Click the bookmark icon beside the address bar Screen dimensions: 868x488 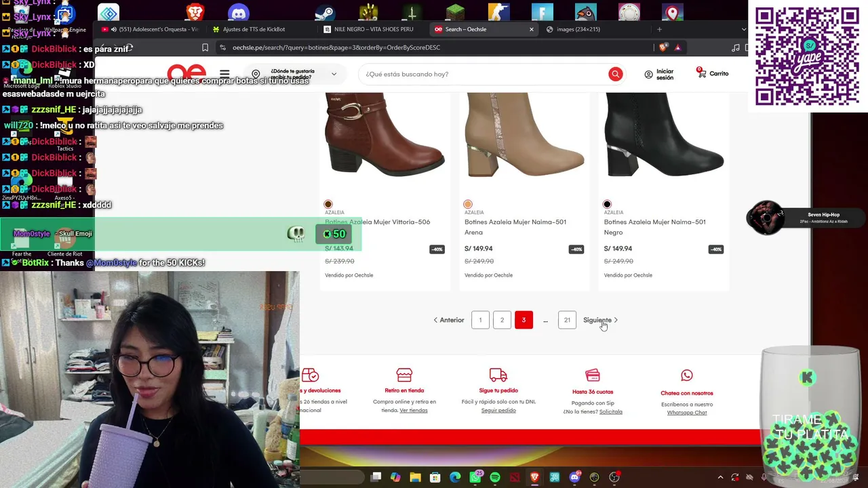pyautogui.click(x=205, y=47)
